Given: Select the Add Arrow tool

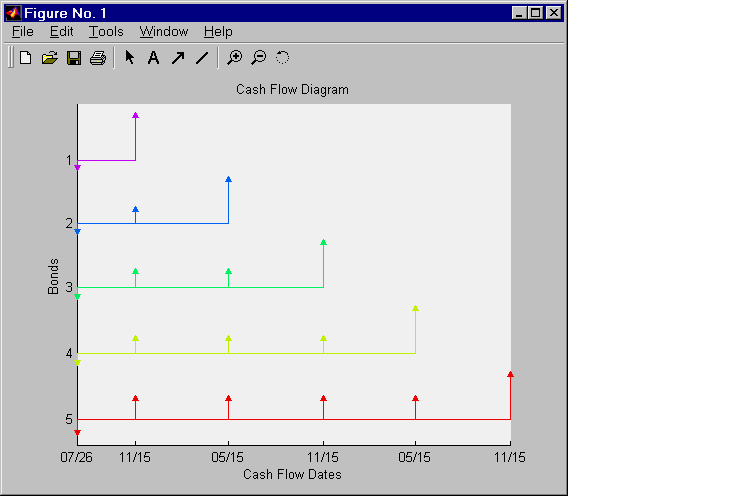Looking at the screenshot, I should [178, 58].
